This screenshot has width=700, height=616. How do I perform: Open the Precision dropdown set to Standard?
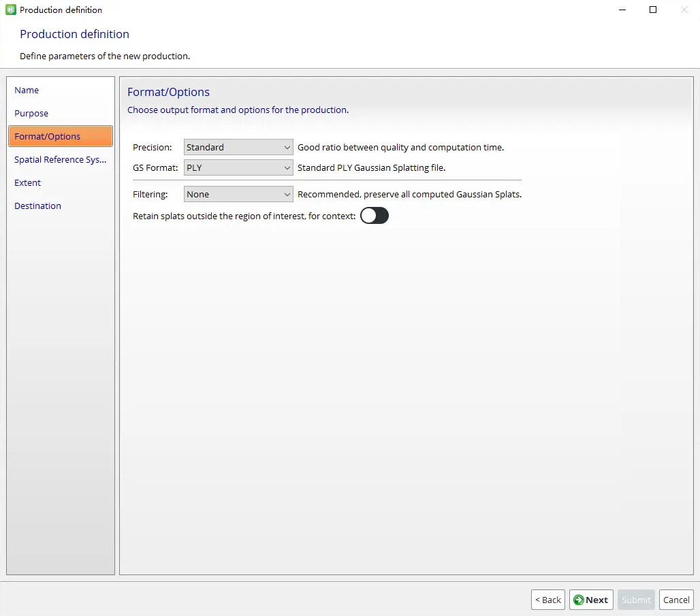point(238,147)
